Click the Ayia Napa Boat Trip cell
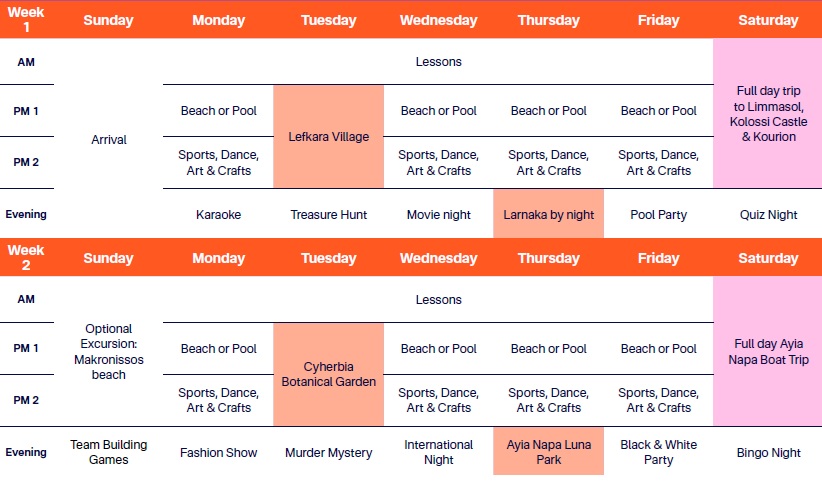The width and height of the screenshot is (822, 487). coord(768,351)
